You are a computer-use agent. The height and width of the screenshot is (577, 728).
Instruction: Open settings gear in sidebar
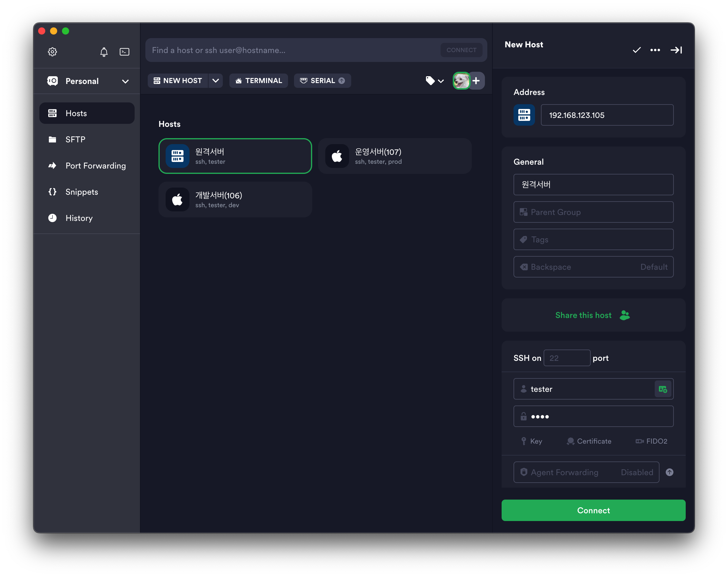coord(52,52)
